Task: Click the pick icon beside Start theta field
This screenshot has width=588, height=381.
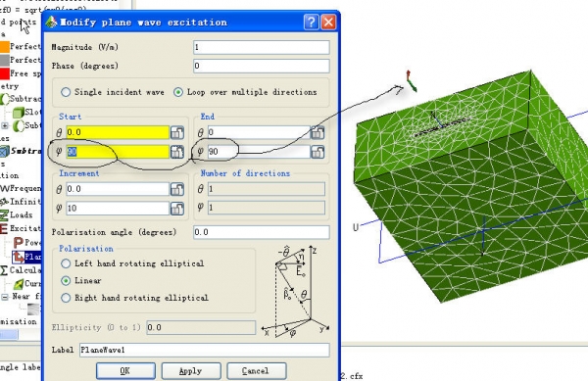Action: tap(177, 132)
